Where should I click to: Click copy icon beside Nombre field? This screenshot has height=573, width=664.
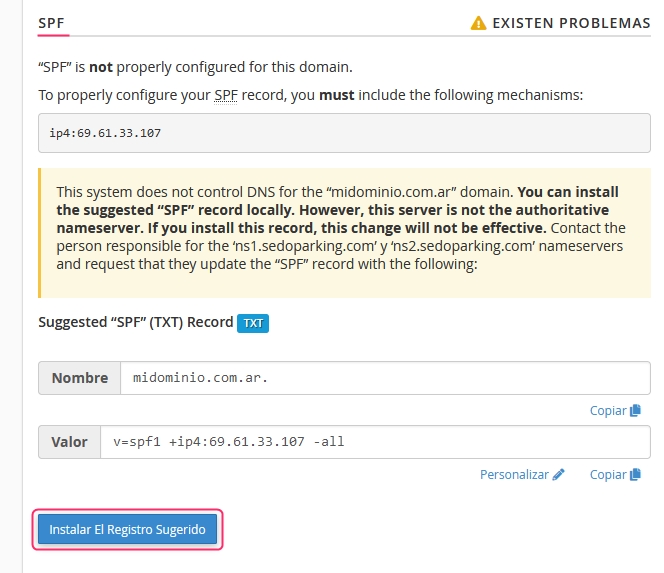pos(635,410)
